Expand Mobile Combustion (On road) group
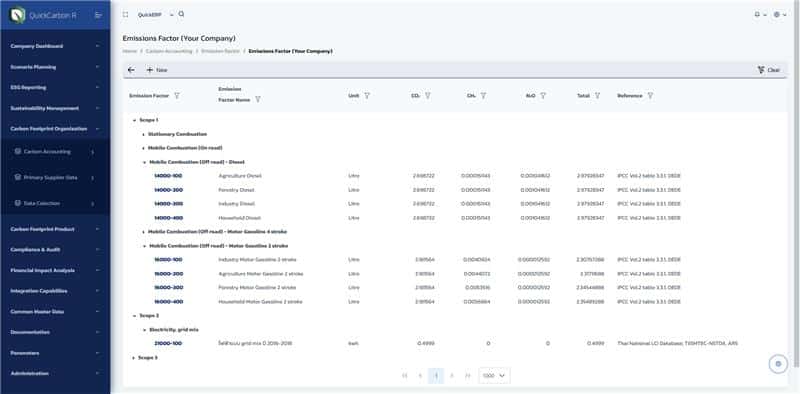Viewport: 800px width, 394px height. click(143, 148)
